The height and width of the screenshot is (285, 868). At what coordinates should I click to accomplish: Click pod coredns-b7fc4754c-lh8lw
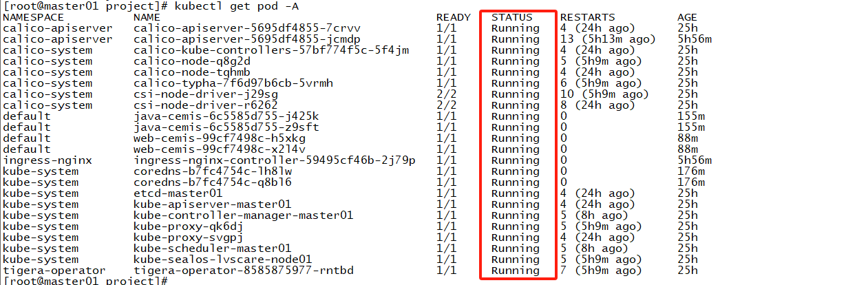(213, 171)
